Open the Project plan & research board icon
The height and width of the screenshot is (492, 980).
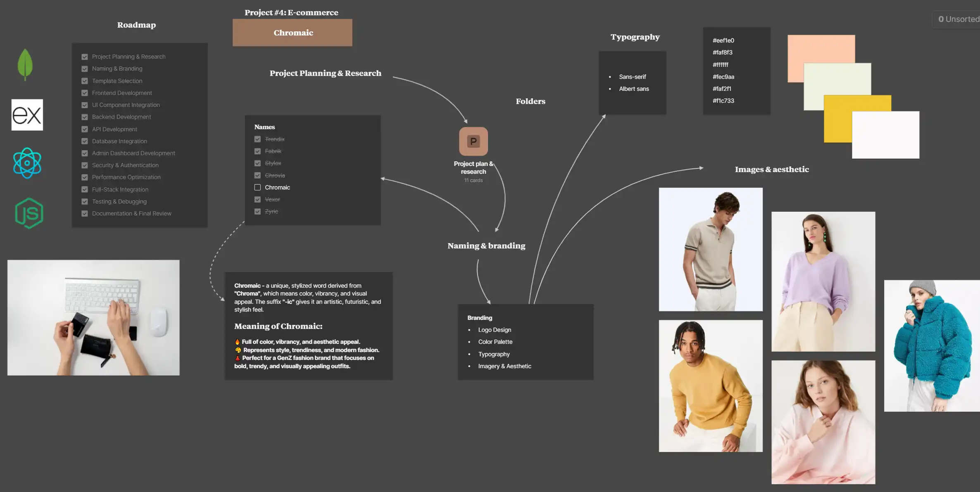click(473, 141)
